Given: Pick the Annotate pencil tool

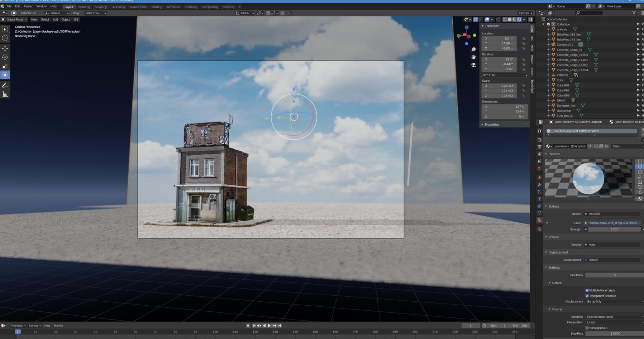Looking at the screenshot, I should coord(5,85).
